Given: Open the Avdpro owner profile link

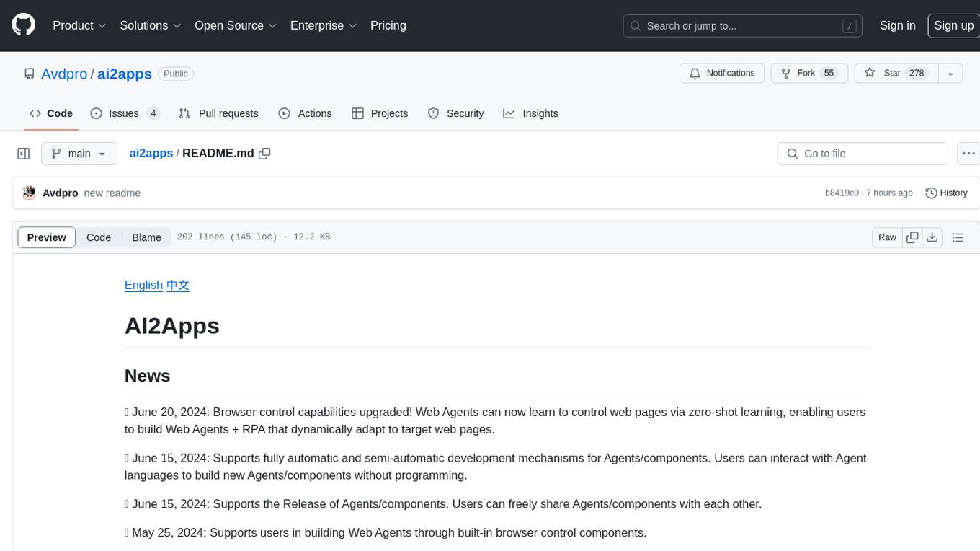Looking at the screenshot, I should point(64,74).
